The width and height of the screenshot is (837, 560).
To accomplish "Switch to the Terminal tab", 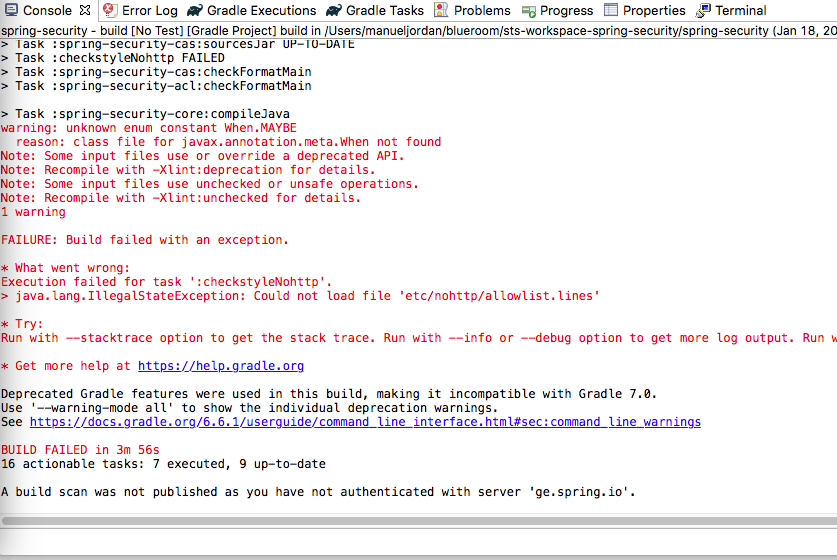I will [x=741, y=10].
